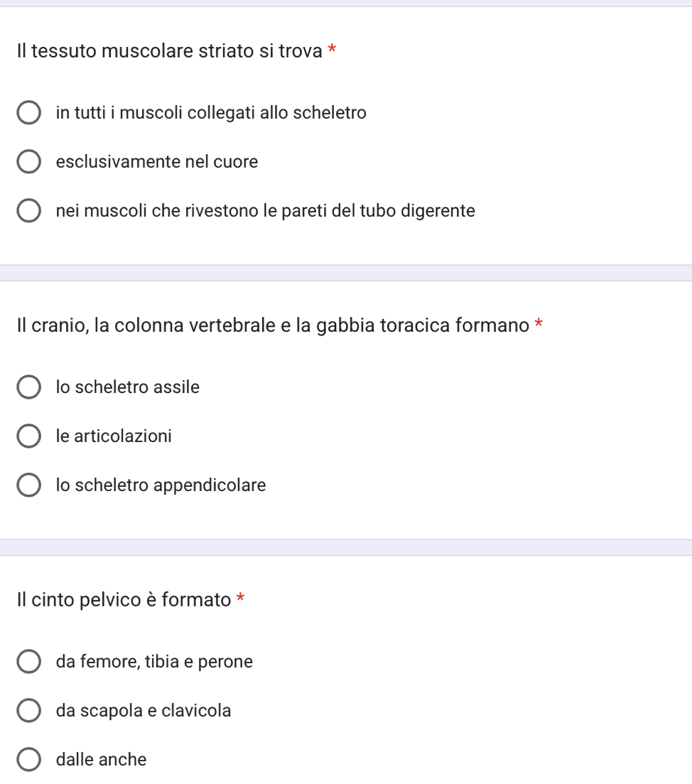Mark radio circle beside 'pareti del tubo digerente' option
692x784 pixels.
click(x=29, y=210)
